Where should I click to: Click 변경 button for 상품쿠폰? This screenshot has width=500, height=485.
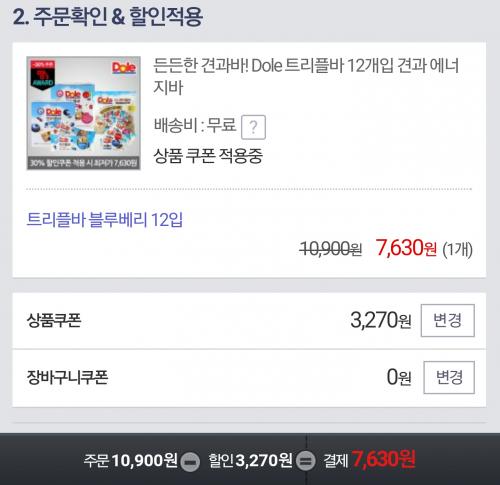coord(448,320)
